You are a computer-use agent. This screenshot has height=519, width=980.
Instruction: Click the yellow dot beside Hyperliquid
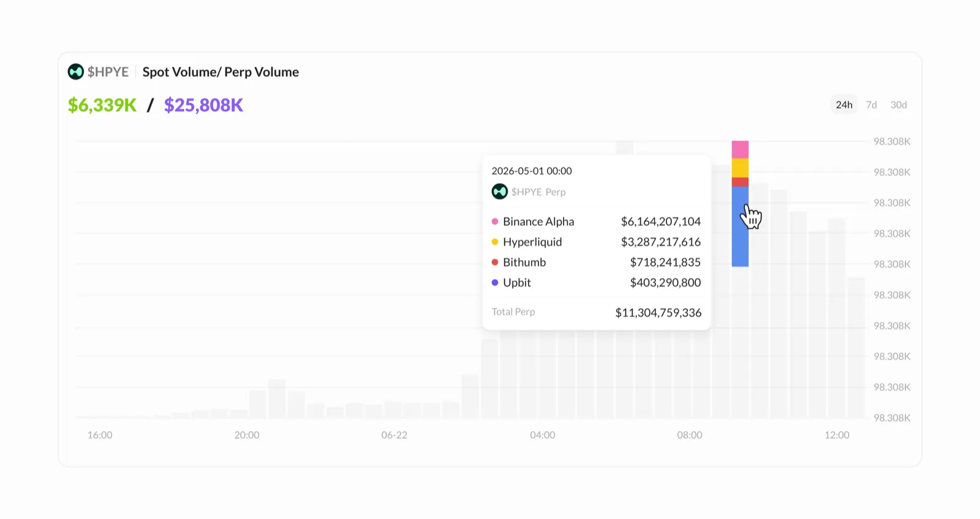495,242
